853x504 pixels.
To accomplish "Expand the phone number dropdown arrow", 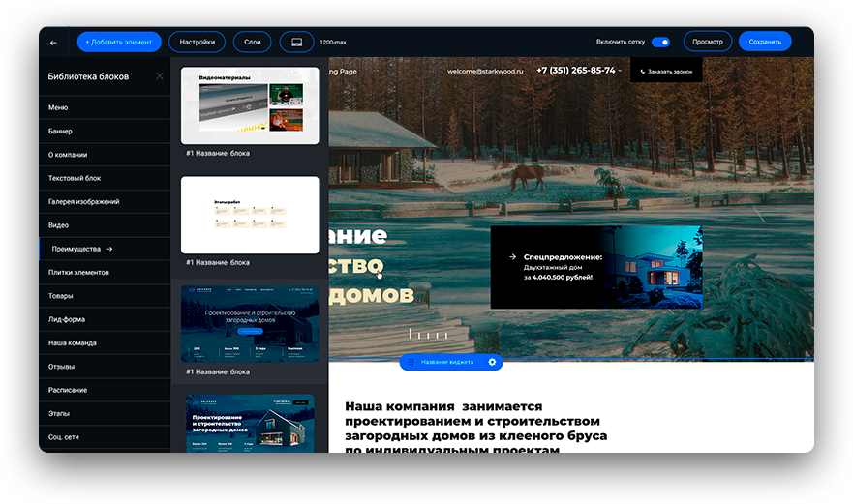I will pyautogui.click(x=620, y=71).
